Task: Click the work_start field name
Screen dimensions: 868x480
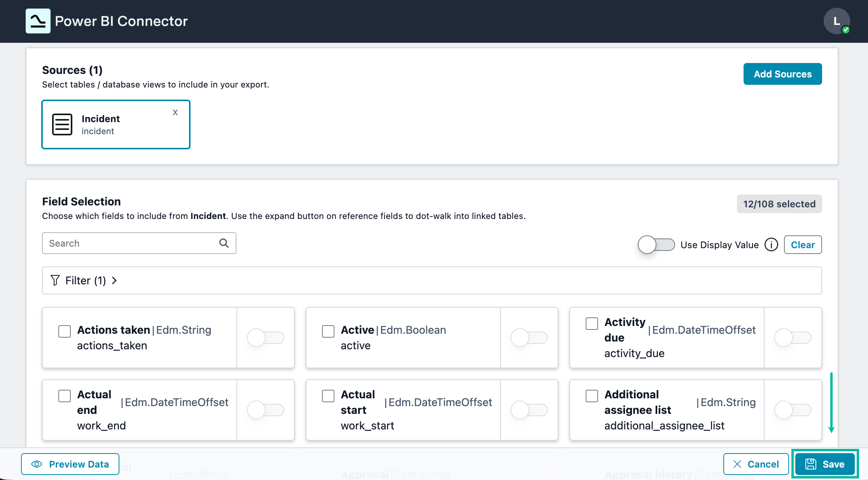Action: [x=367, y=426]
